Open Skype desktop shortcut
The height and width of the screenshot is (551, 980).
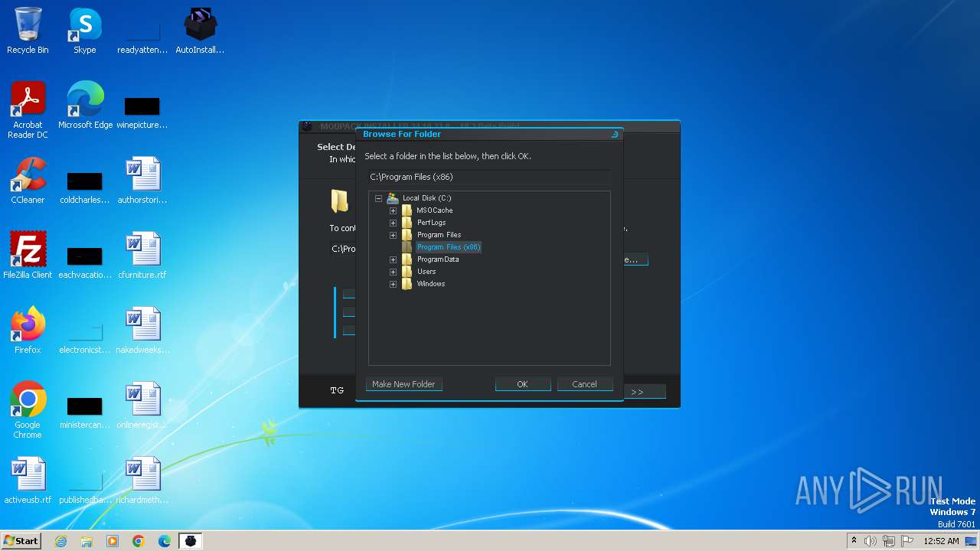click(x=84, y=31)
